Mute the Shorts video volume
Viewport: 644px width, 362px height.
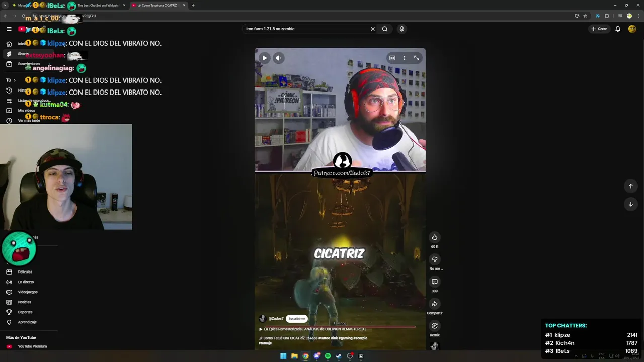[x=278, y=58]
